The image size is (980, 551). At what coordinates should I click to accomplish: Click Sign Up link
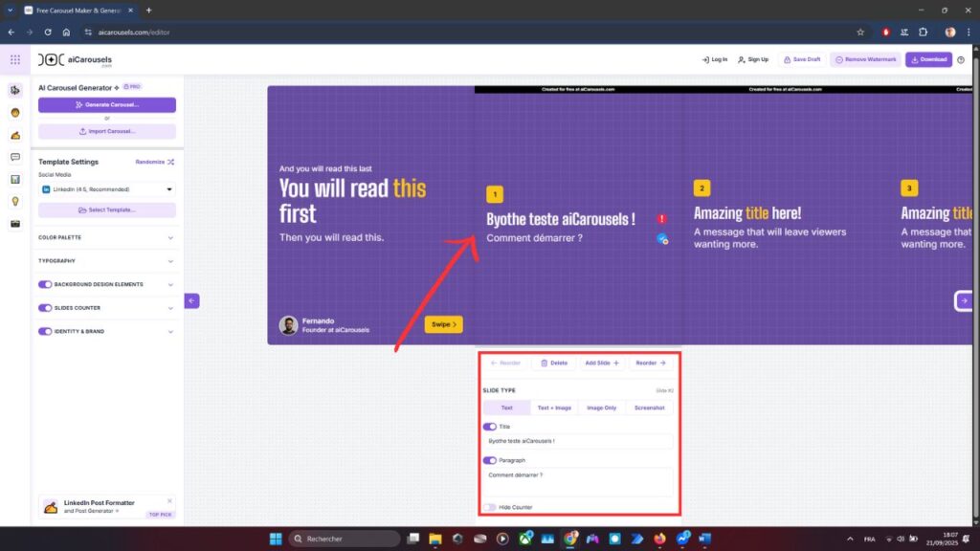753,60
